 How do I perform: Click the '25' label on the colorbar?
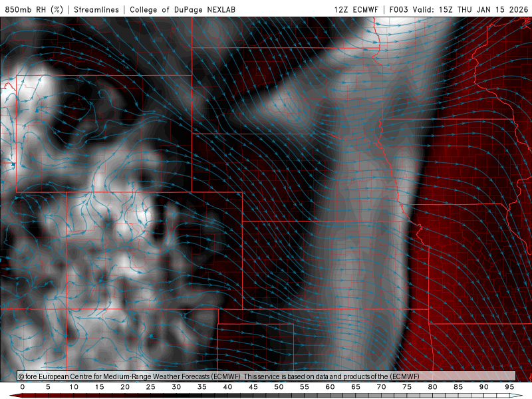tap(151, 387)
